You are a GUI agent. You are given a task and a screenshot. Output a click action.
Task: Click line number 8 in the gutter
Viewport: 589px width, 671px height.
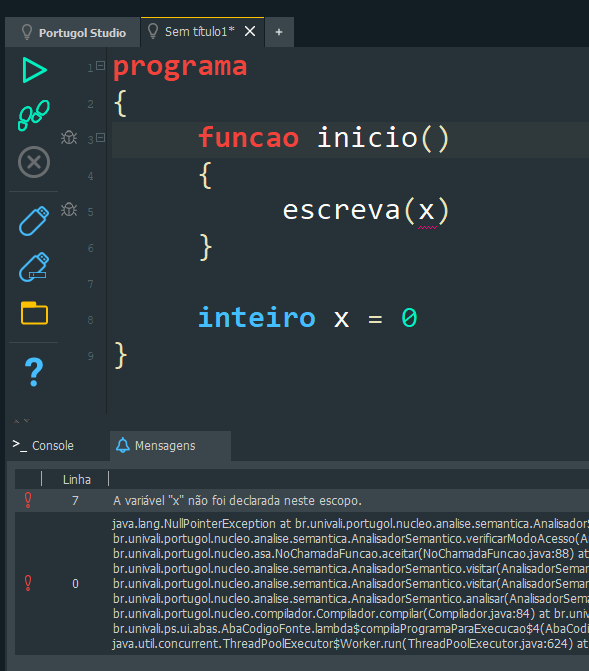point(90,320)
